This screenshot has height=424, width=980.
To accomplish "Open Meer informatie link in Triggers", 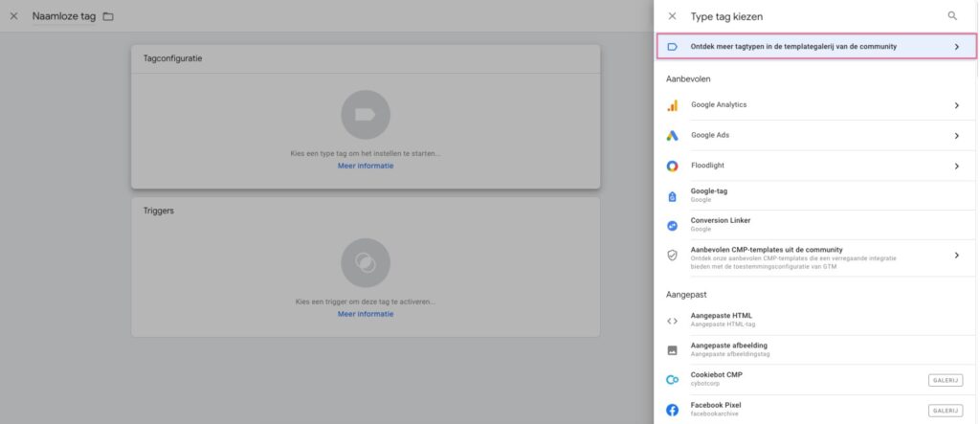I will [x=366, y=314].
